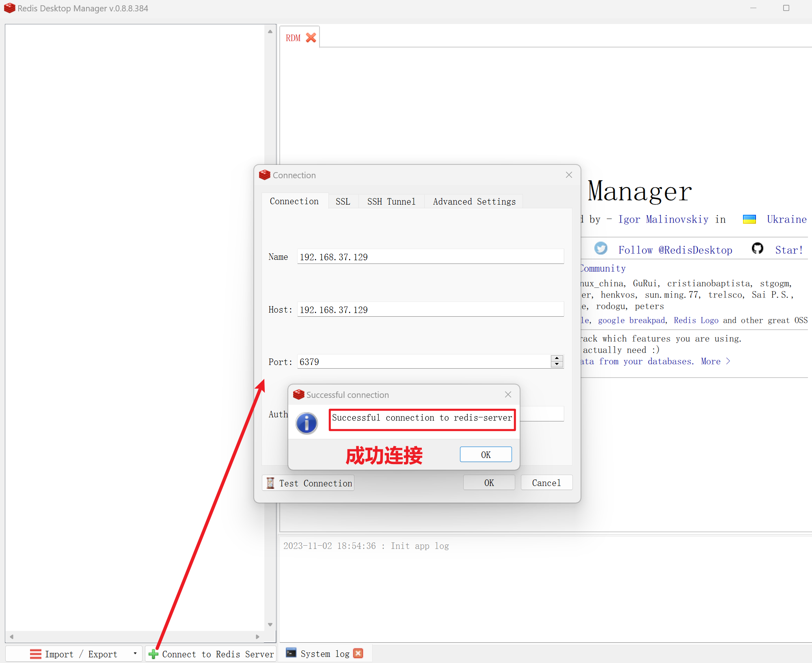Click the System log terminal icon
The width and height of the screenshot is (812, 663).
pos(291,653)
